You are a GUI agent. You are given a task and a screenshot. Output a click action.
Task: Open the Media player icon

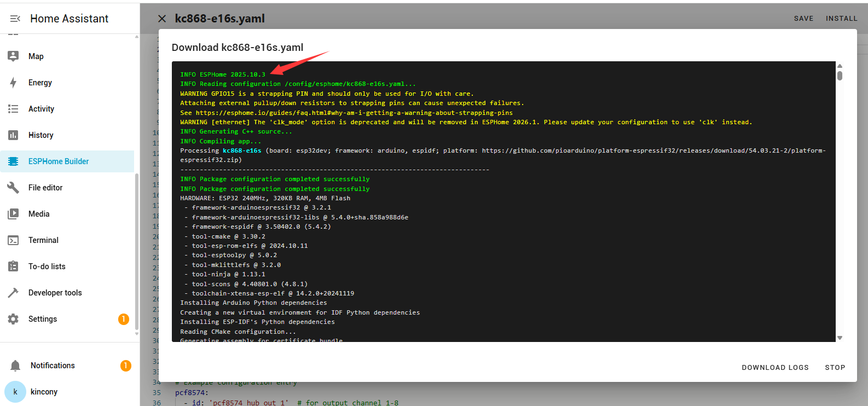14,214
